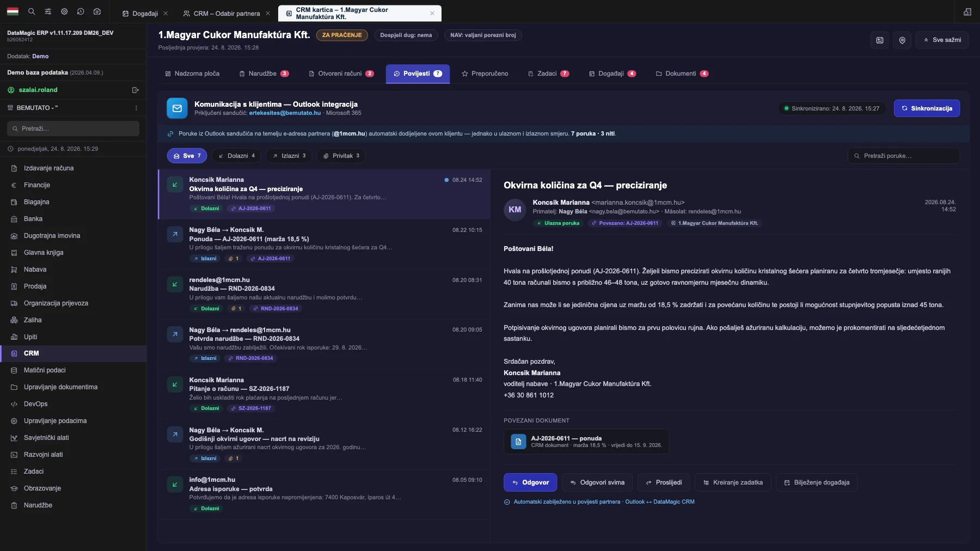Click the KM avatar of Koncsik Marianna
Screen dimensions: 980x551
click(514, 210)
